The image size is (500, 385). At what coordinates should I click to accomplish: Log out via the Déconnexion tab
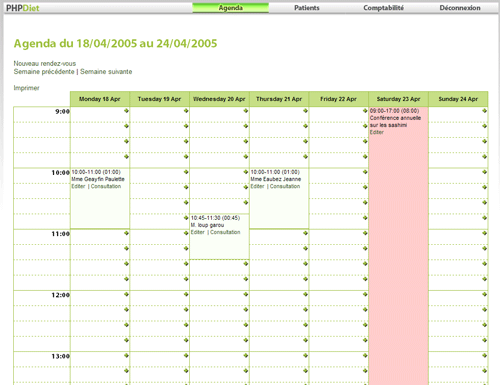[460, 8]
